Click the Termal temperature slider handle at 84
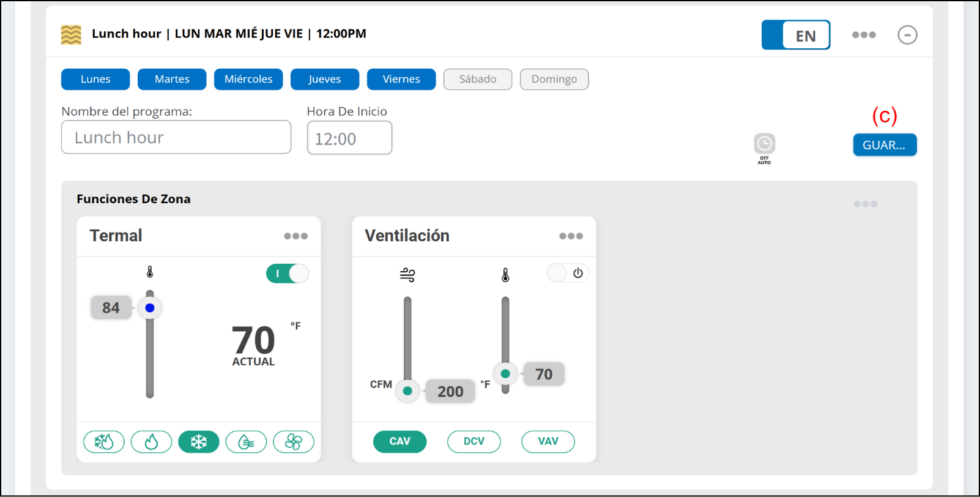 (150, 308)
